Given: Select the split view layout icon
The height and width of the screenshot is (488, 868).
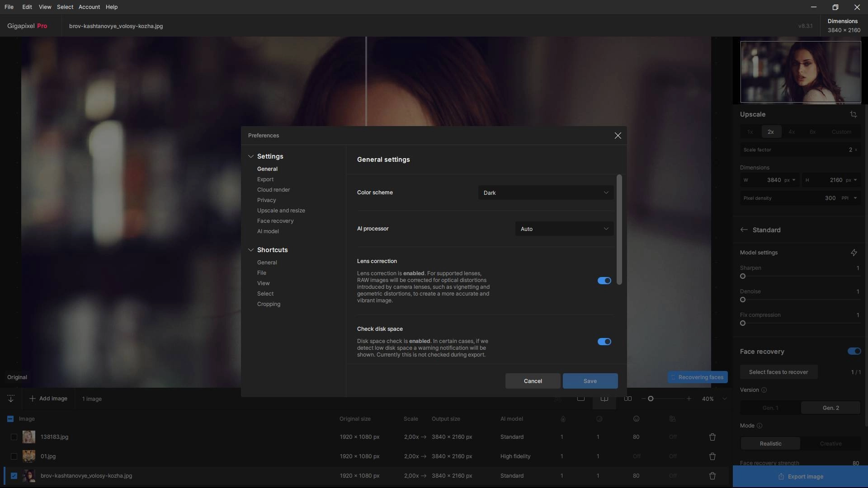Looking at the screenshot, I should pos(604,399).
